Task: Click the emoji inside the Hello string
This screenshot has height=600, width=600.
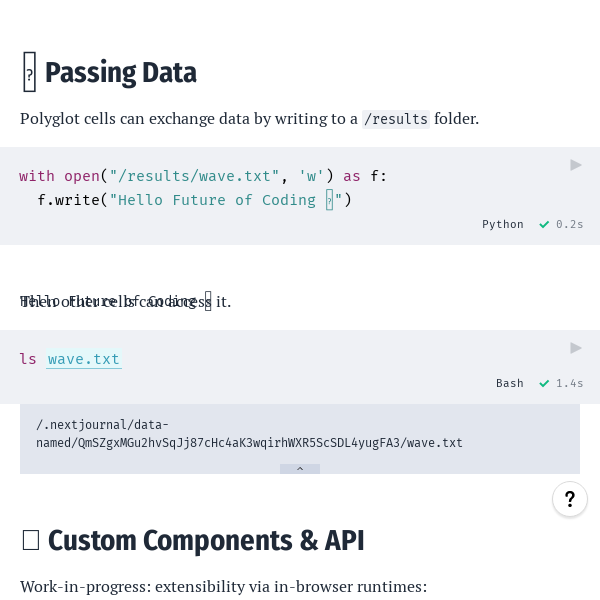Action: coord(329,200)
